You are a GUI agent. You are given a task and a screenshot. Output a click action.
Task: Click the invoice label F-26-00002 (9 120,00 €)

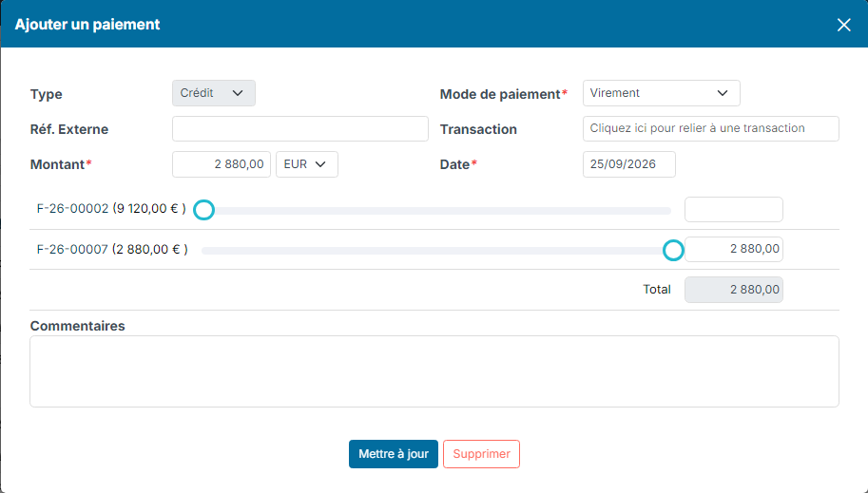[x=111, y=209]
